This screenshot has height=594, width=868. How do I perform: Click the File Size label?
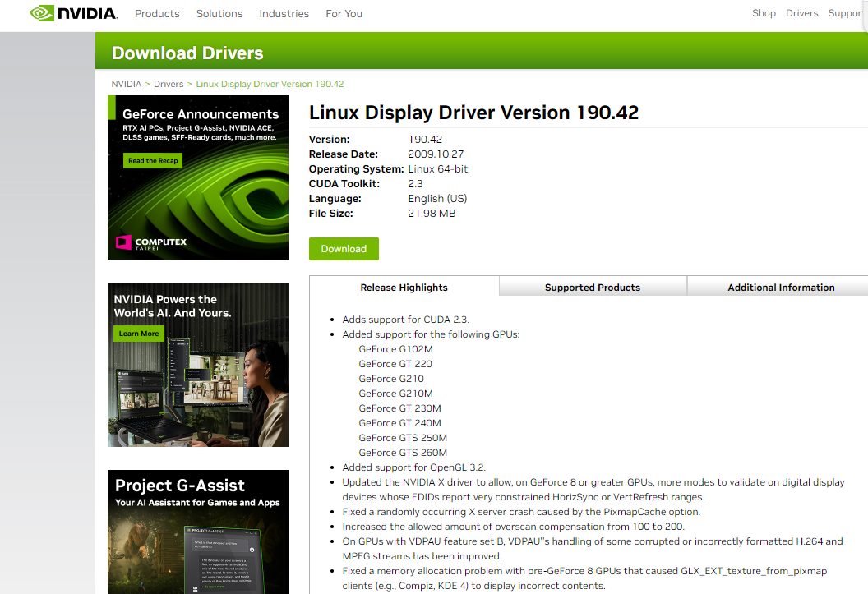(331, 214)
